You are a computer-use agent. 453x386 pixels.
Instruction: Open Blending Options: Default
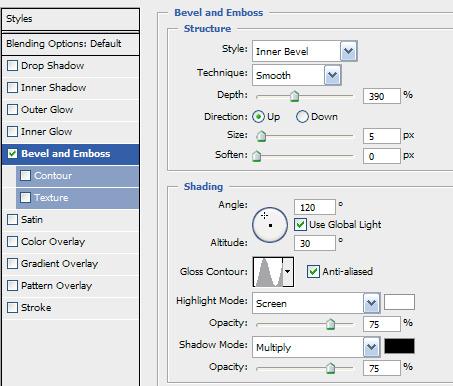pyautogui.click(x=70, y=44)
